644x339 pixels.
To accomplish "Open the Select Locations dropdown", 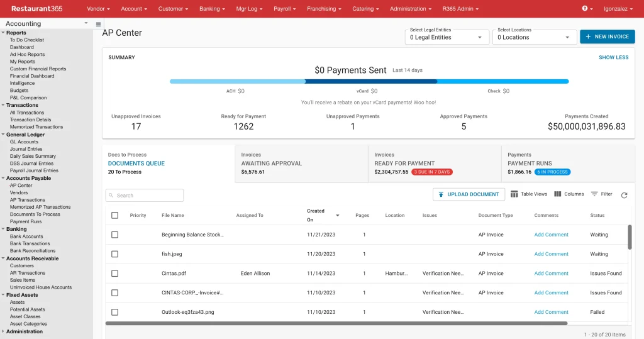I will [535, 37].
